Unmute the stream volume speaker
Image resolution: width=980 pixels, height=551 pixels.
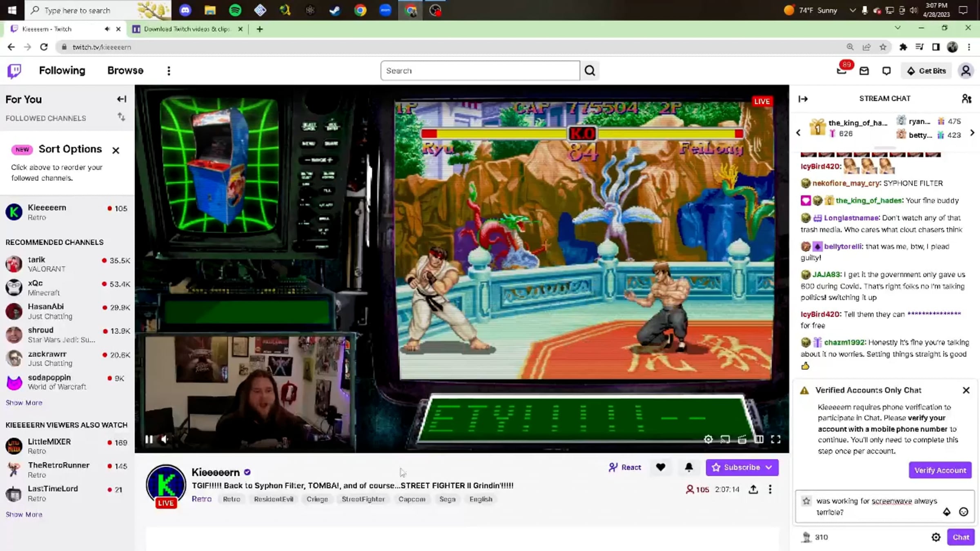point(164,439)
